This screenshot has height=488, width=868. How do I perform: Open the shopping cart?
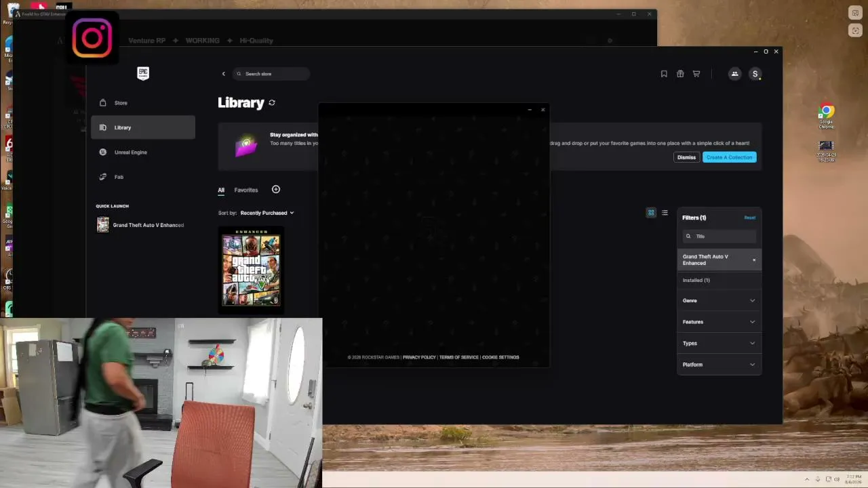pyautogui.click(x=696, y=74)
